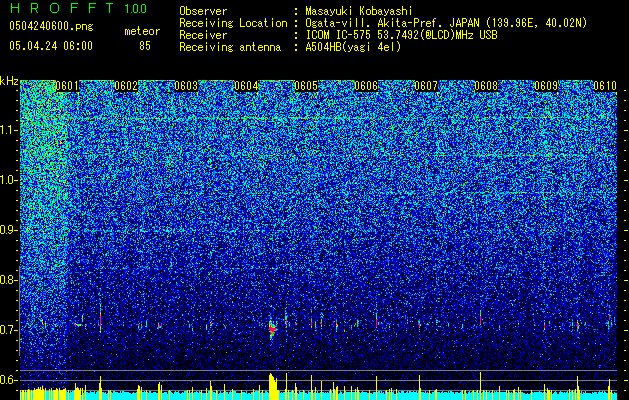Click observer name Masayuki Kobayashi

(359, 11)
